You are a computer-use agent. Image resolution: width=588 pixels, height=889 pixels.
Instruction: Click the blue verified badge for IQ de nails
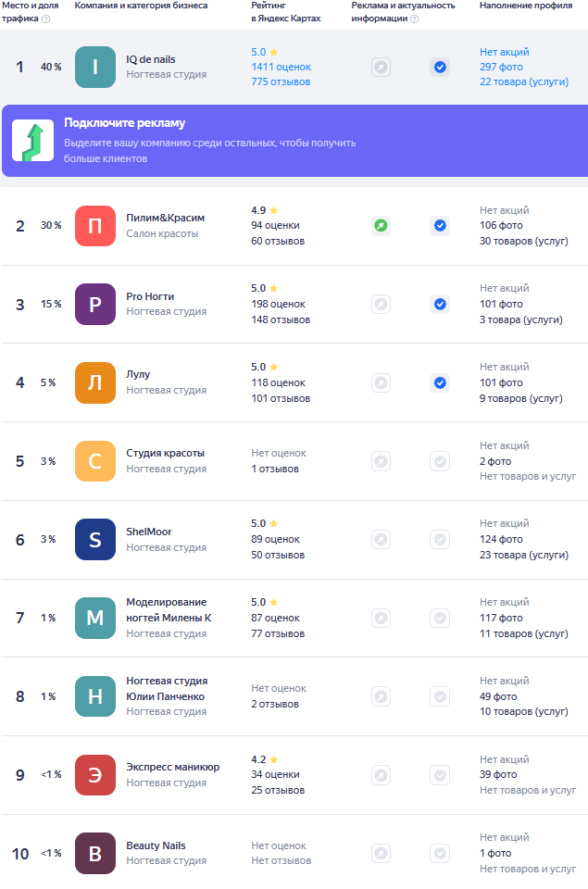coord(440,67)
